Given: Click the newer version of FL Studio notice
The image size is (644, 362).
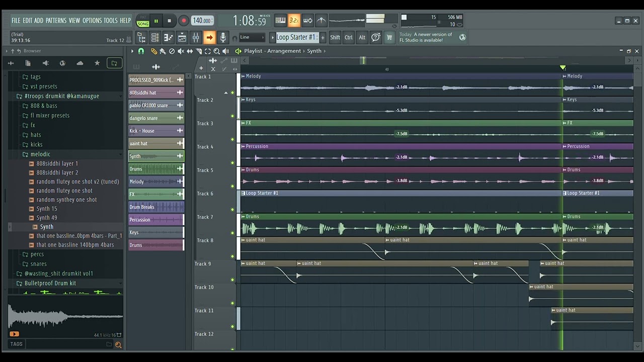Looking at the screenshot, I should click(x=432, y=37).
